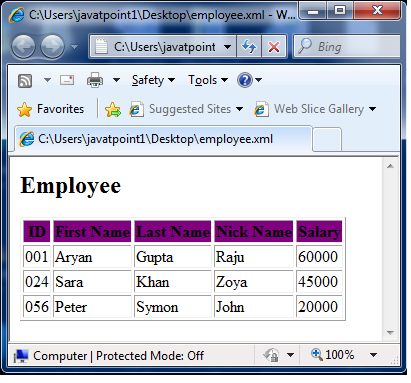Click the Gupta last name cell
The width and height of the screenshot is (411, 383).
[173, 257]
